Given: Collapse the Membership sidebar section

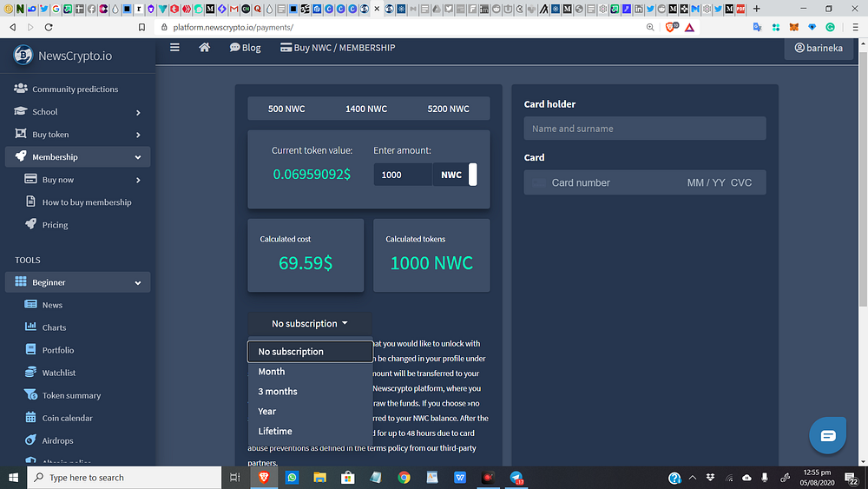Looking at the screenshot, I should 77,156.
